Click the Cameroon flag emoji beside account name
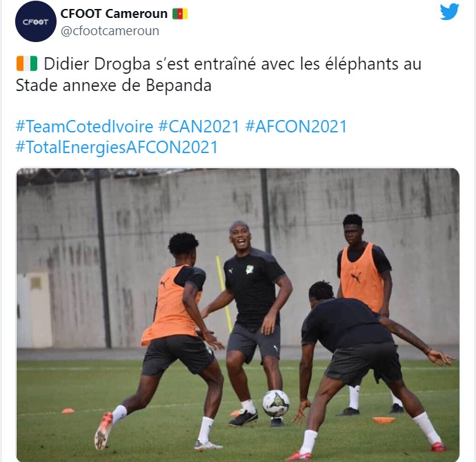This screenshot has height=462, width=476. pos(180,14)
